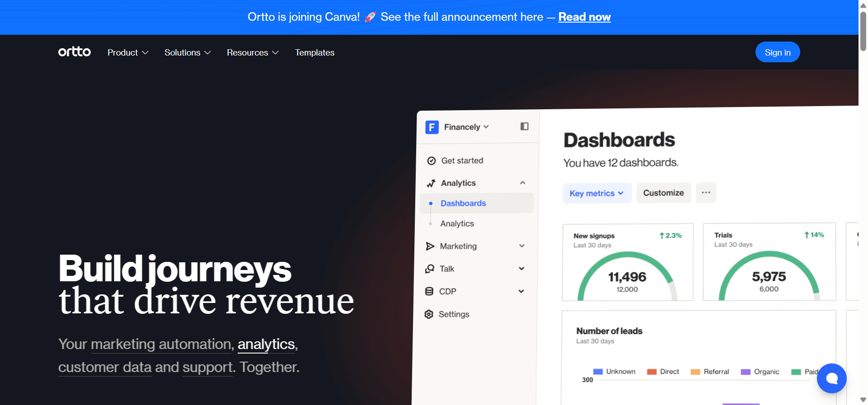The image size is (868, 405).
Task: Click the customer data link
Action: (105, 368)
